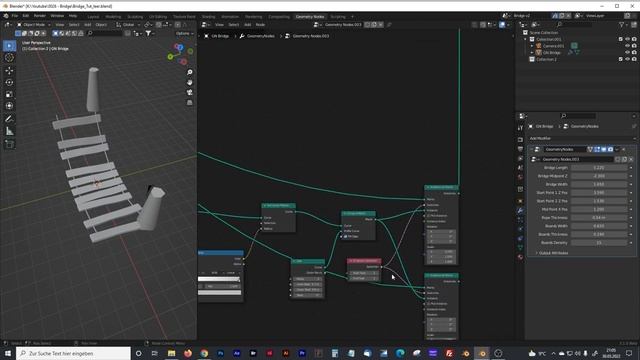Open Firefox from the taskbar

point(188,353)
